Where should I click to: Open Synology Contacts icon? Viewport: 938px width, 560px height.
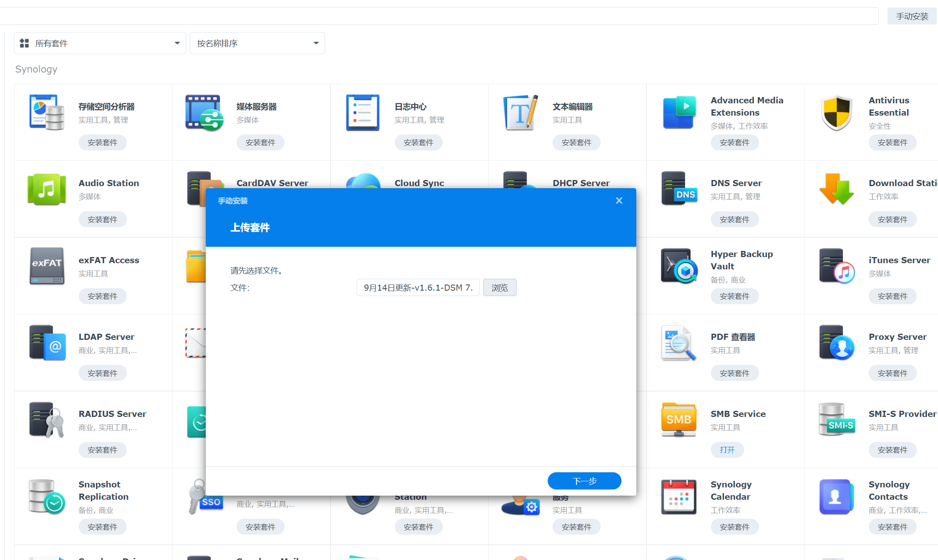click(x=837, y=496)
